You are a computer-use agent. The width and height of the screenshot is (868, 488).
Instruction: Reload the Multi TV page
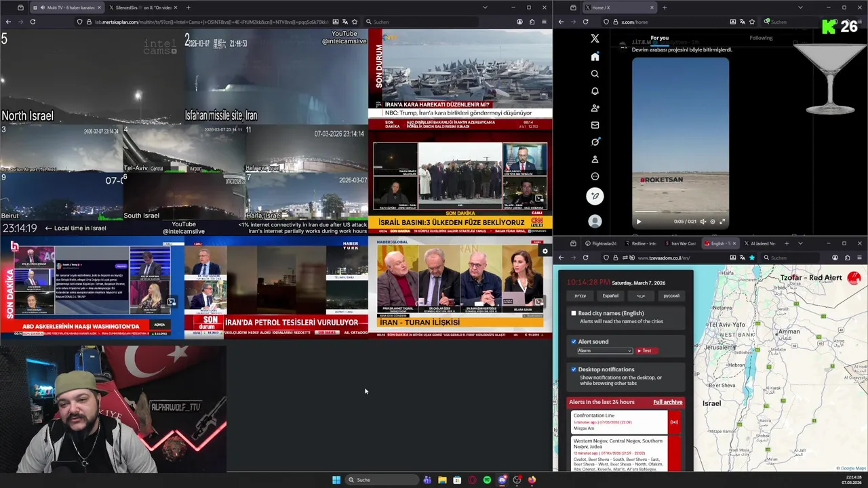click(x=33, y=22)
